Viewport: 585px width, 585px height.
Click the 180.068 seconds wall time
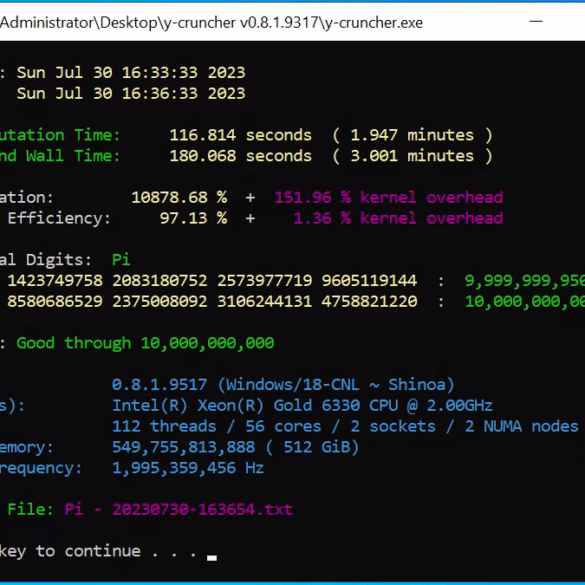coord(240,156)
